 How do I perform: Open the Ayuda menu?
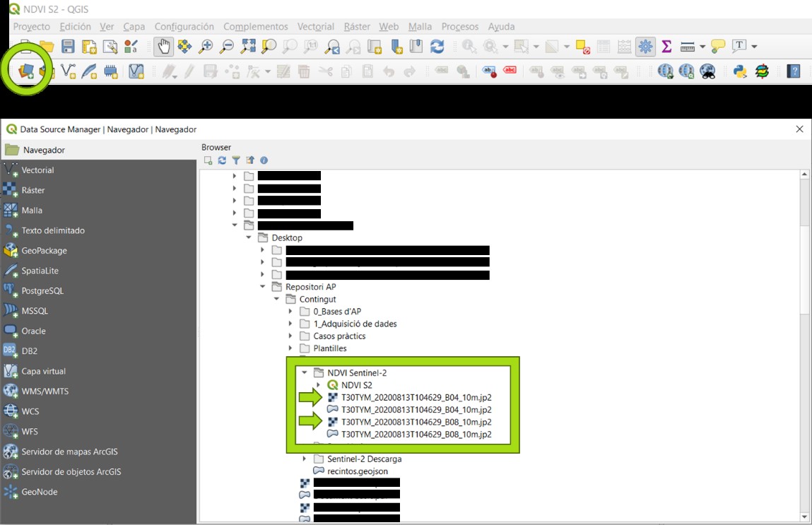coord(501,26)
